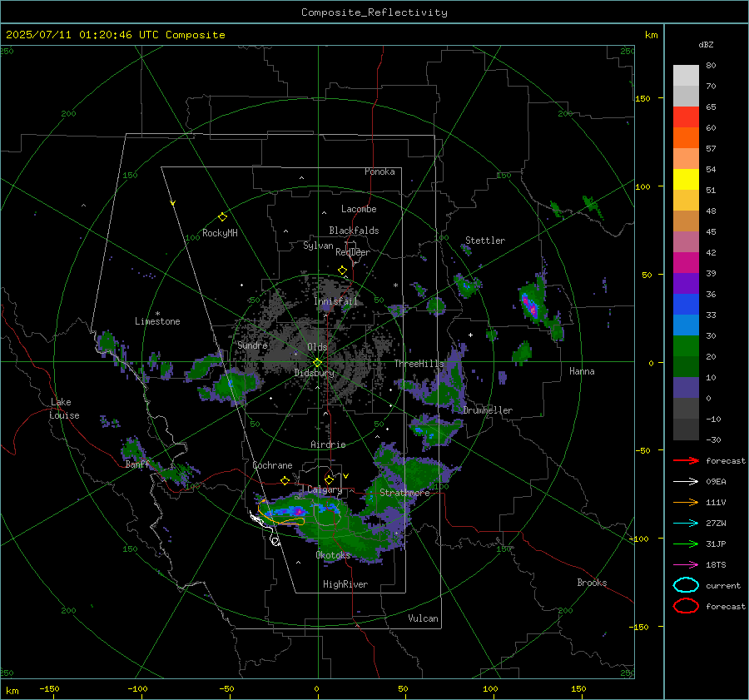Click yellow diamond marker near RockyMH

pos(222,217)
